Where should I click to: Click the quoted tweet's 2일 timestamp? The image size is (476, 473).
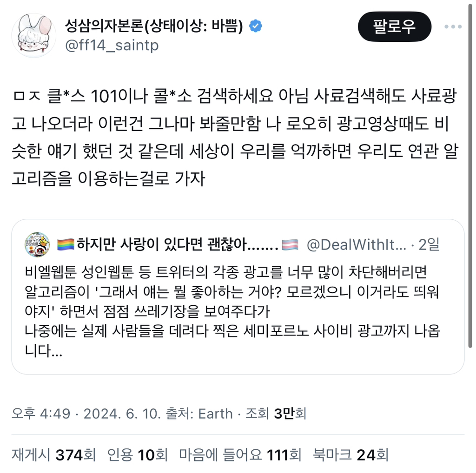pos(429,244)
